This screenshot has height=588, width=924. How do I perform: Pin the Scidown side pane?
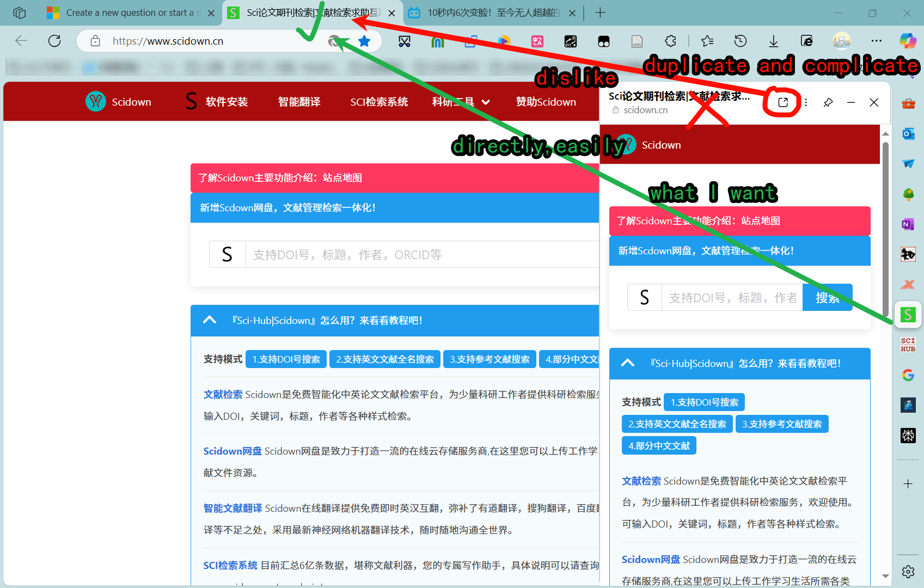(828, 102)
